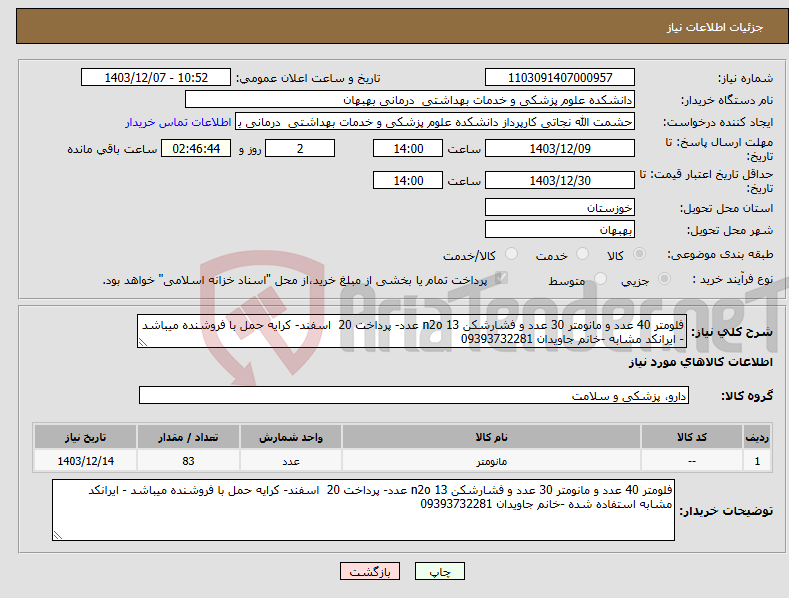Click the buyer notes text area
The height and width of the screenshot is (598, 789).
363,510
